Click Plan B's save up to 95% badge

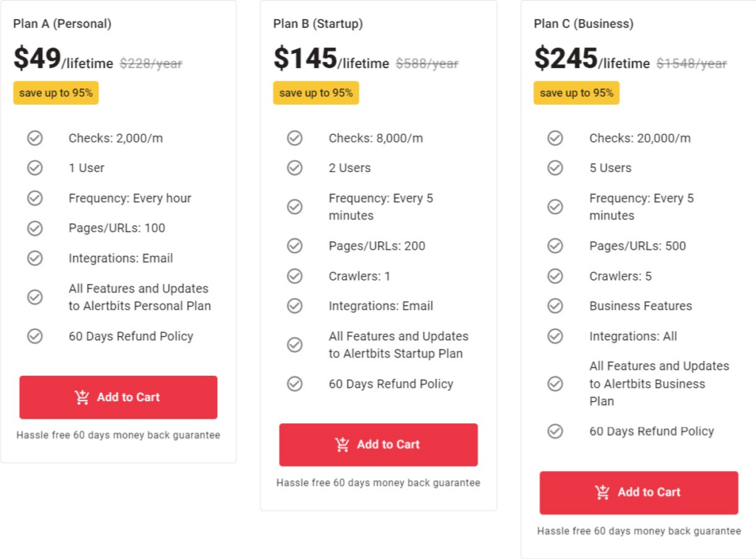[x=316, y=93]
